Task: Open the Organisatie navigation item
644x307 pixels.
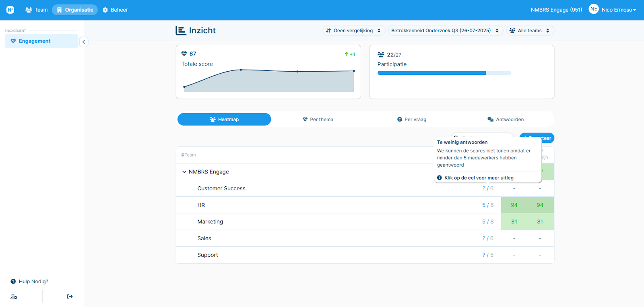Action: point(75,10)
